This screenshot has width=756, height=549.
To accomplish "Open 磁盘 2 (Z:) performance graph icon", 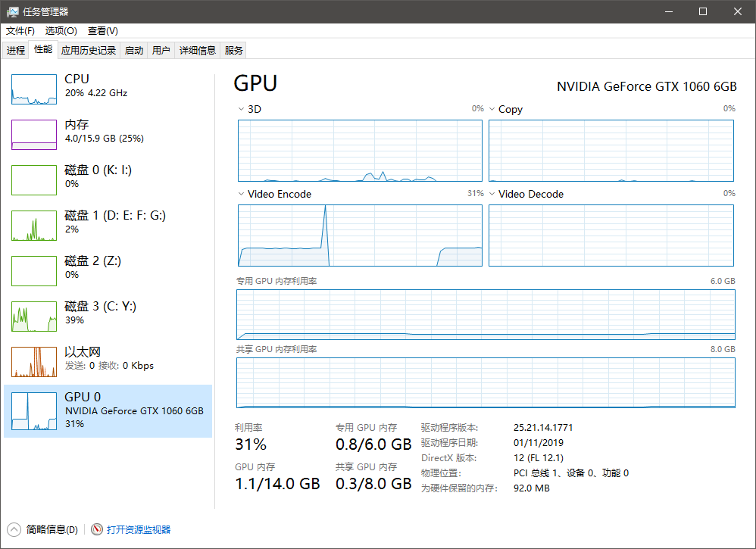I will (34, 271).
